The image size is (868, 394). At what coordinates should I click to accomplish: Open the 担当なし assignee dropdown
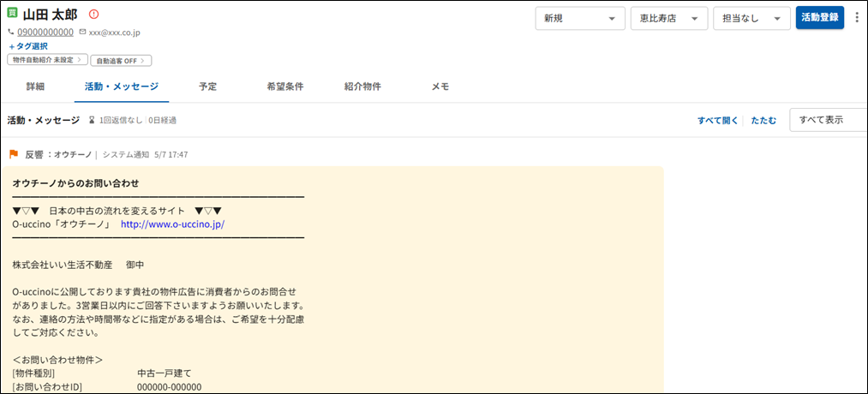pyautogui.click(x=752, y=18)
